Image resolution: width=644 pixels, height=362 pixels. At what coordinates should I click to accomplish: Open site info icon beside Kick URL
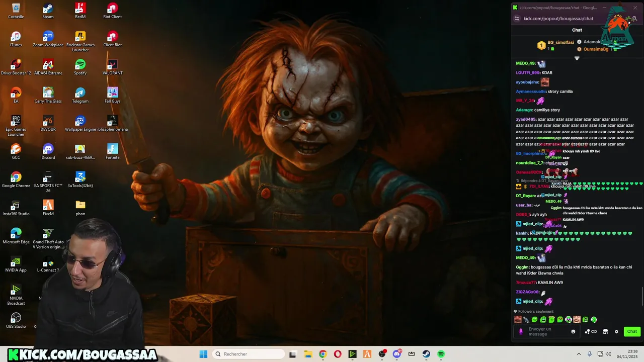coord(516,19)
